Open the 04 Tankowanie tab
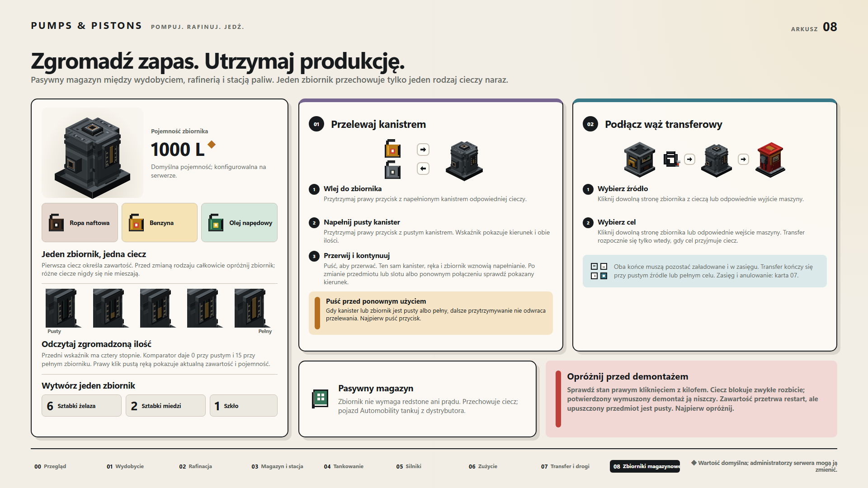This screenshot has width=868, height=488. [x=344, y=466]
